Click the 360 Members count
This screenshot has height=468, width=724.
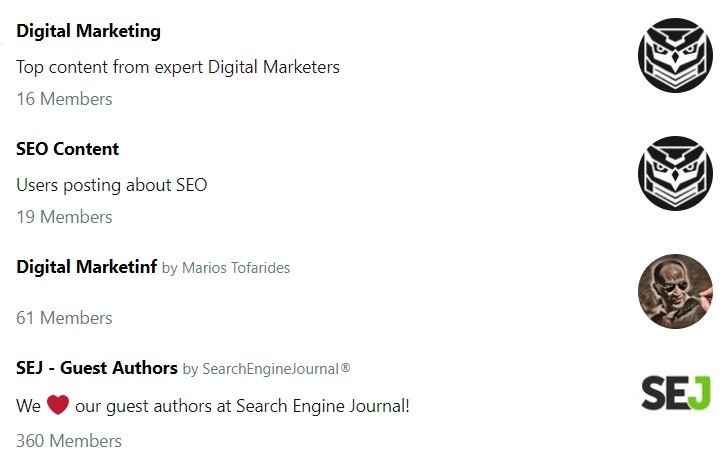[x=69, y=441]
